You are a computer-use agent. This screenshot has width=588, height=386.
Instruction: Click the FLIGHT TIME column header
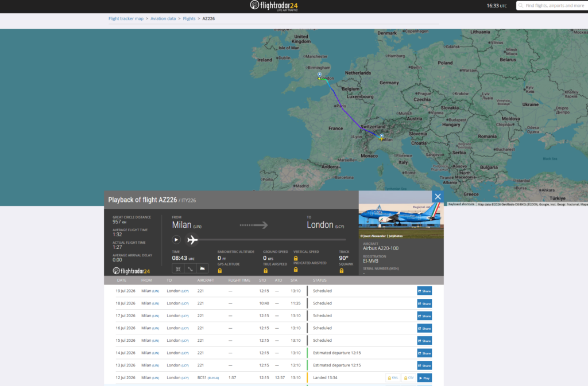point(239,280)
